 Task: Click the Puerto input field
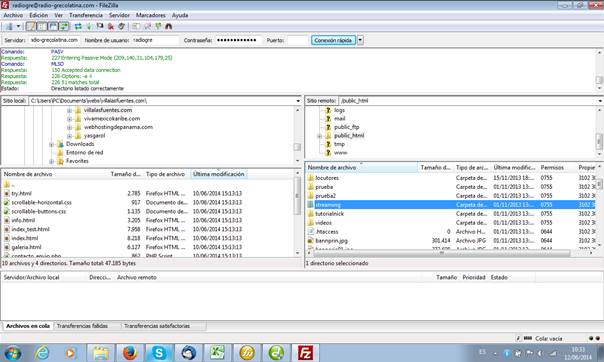pyautogui.click(x=297, y=40)
